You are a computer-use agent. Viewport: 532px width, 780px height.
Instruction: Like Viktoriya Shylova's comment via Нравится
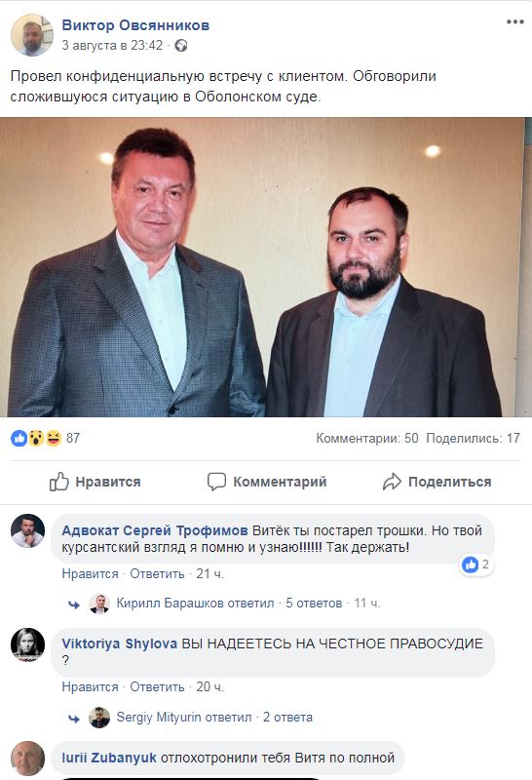pos(90,687)
